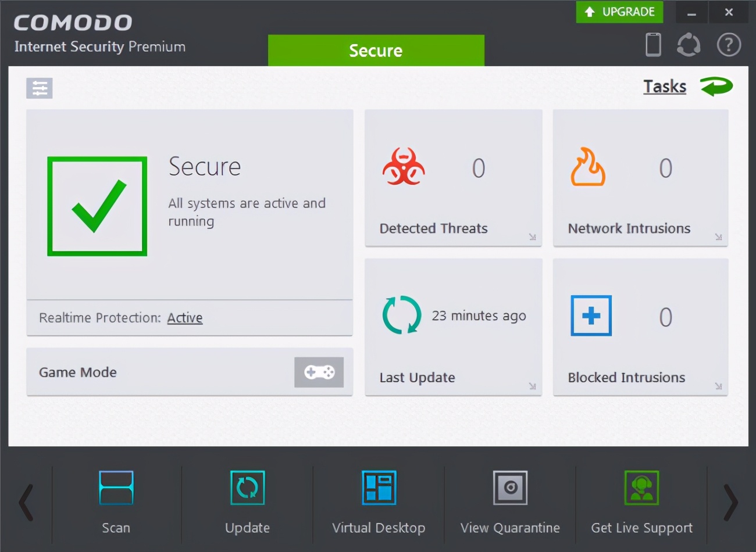Image resolution: width=756 pixels, height=552 pixels.
Task: Click the Network Intrusions count 0
Action: [x=665, y=169]
